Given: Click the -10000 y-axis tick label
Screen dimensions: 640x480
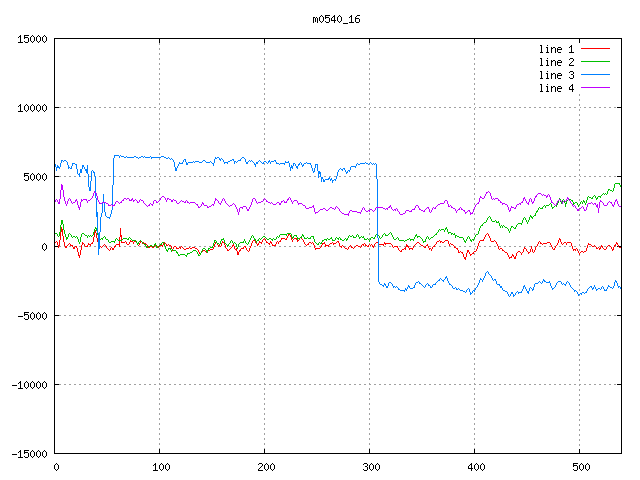Looking at the screenshot, I should click(29, 384).
